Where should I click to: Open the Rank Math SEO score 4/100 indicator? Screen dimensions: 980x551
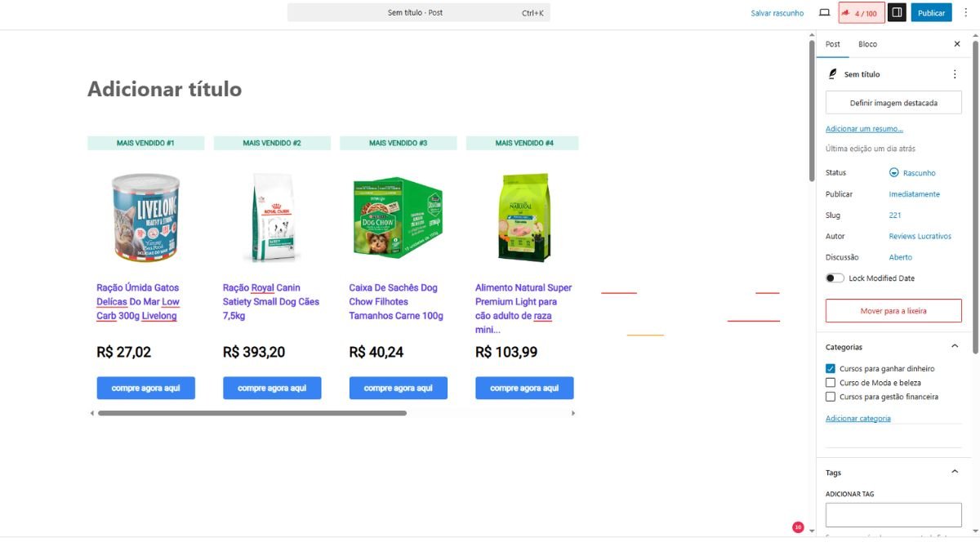point(862,12)
